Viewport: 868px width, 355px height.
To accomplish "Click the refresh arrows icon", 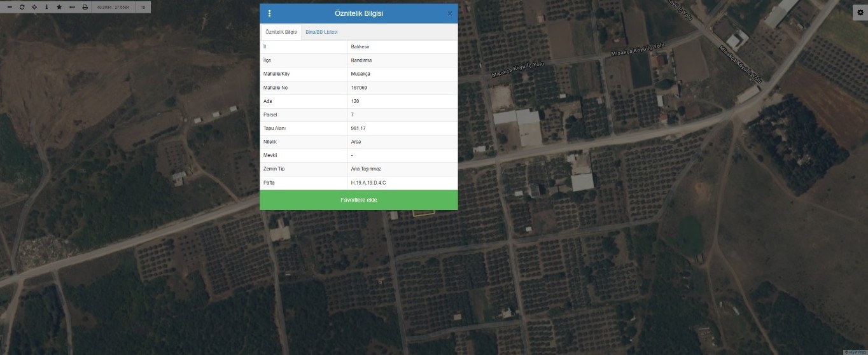I will coord(22,7).
